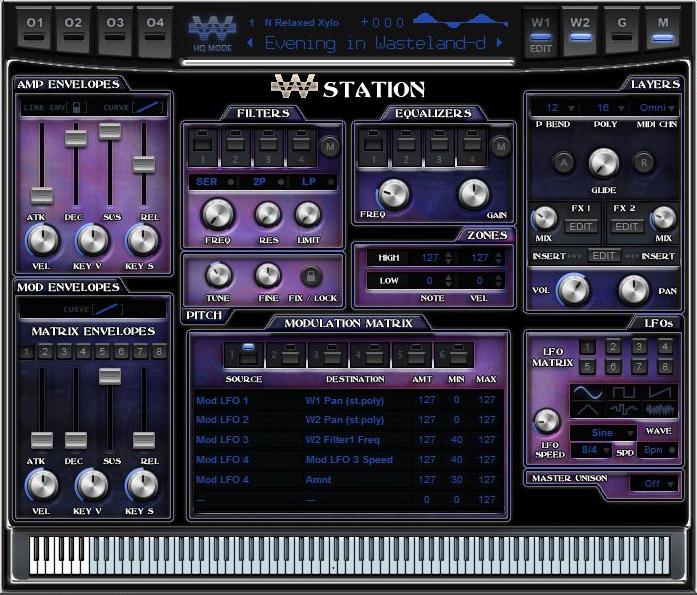The width and height of the screenshot is (697, 595).
Task: Open the Master Unison Off dropdown
Action: coord(654,483)
